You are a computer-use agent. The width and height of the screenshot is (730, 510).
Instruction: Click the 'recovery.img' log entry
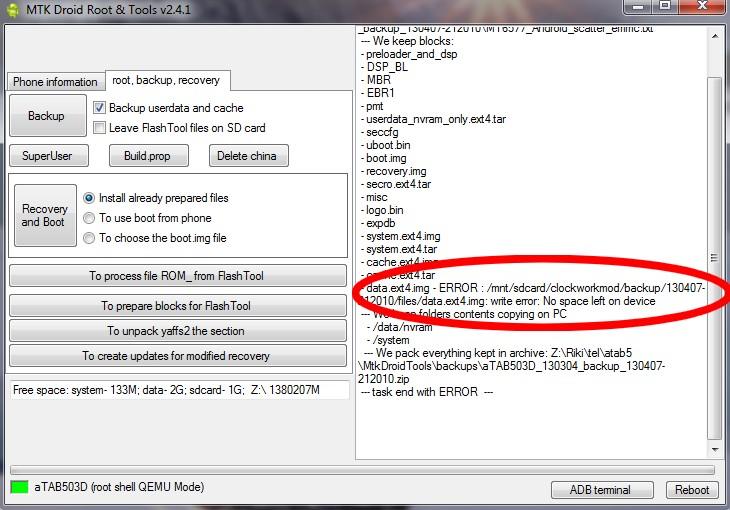[396, 171]
